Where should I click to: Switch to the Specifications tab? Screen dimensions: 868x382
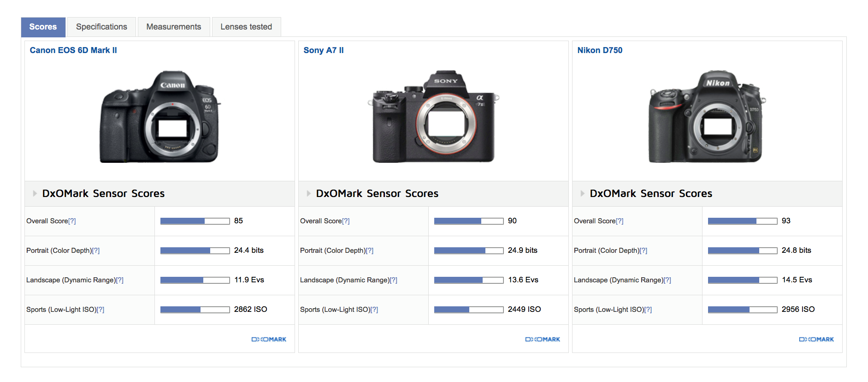pos(101,27)
